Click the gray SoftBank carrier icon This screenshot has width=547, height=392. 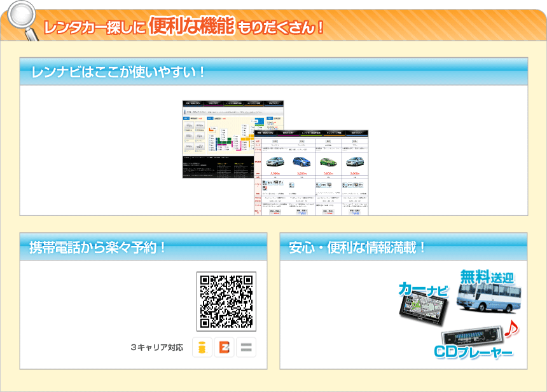(246, 348)
